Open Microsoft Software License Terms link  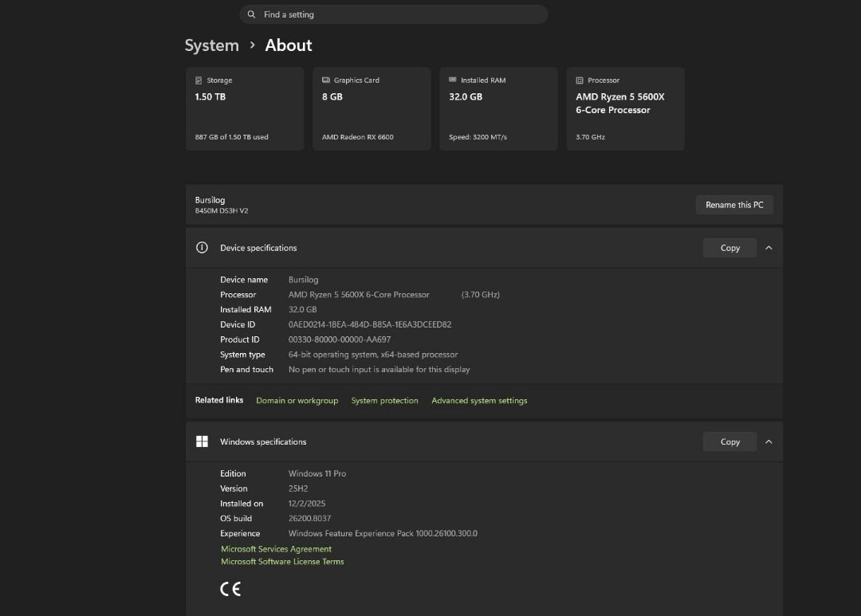click(282, 561)
